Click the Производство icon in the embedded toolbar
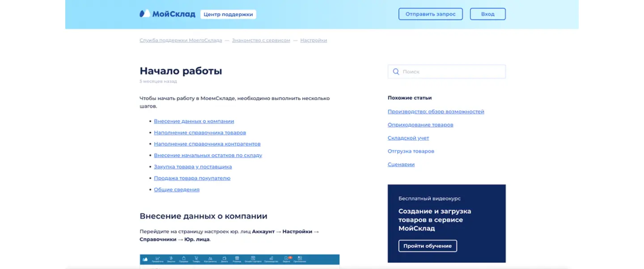Image resolution: width=644 pixels, height=269 pixels. tap(271, 259)
